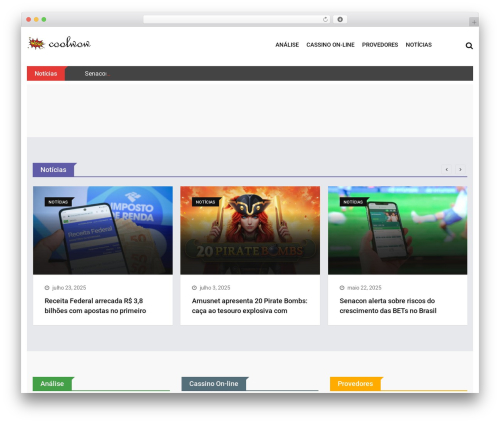Show previous news carousel slide
Viewport: 500px width, 423px height.
pyautogui.click(x=447, y=169)
